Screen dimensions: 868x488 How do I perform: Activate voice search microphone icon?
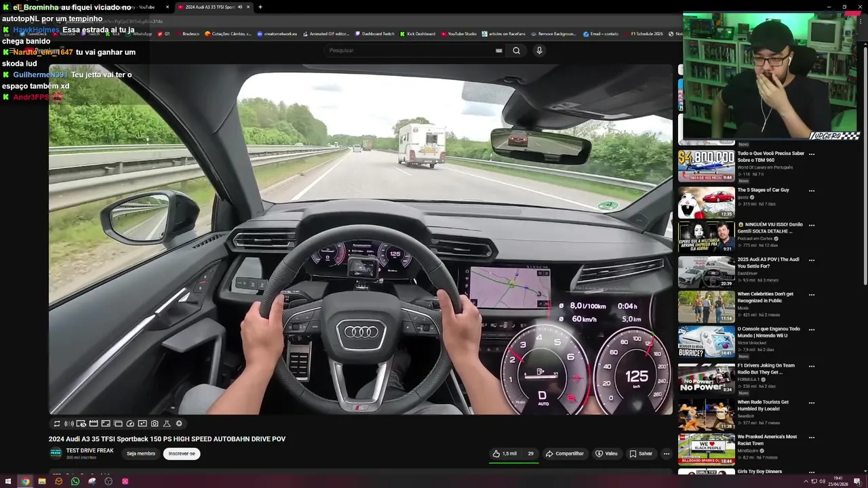coord(539,50)
